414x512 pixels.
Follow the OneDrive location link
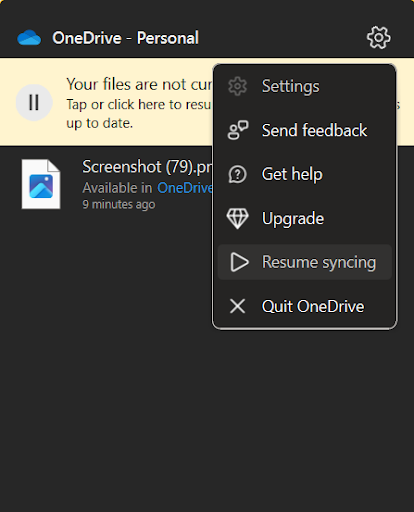[185, 188]
